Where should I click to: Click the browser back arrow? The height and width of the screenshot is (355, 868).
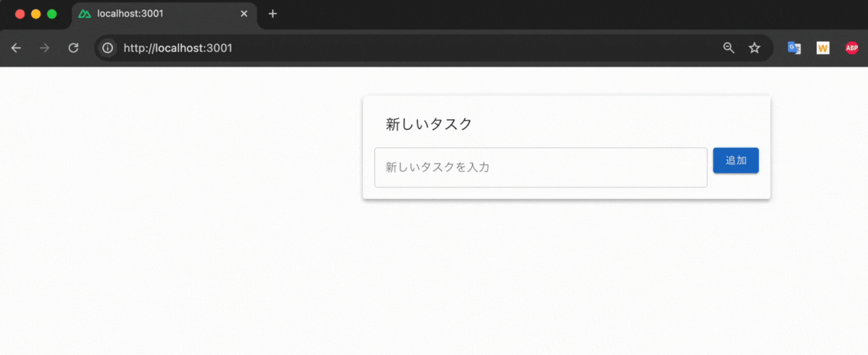point(16,48)
